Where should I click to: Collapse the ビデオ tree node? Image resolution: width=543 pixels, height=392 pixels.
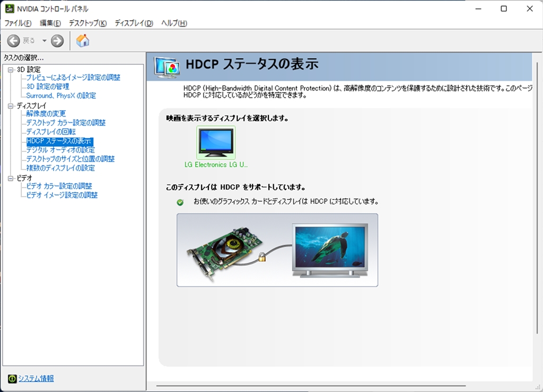click(x=11, y=178)
